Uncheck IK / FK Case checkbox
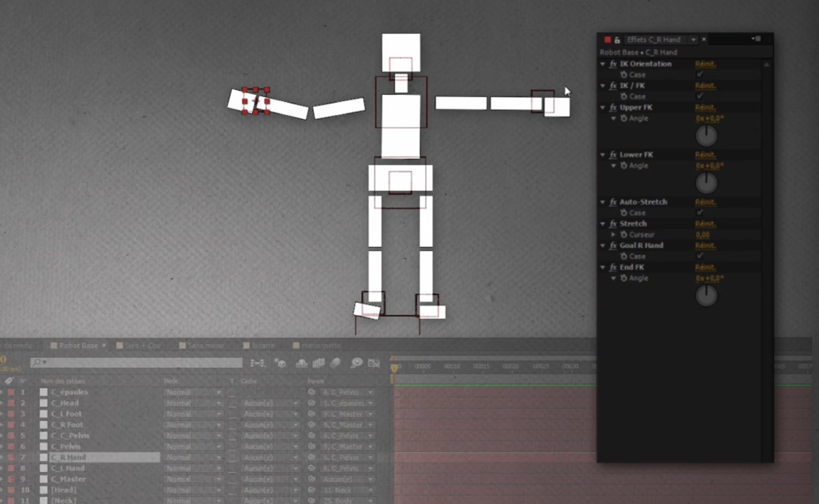819x504 pixels. coord(700,96)
